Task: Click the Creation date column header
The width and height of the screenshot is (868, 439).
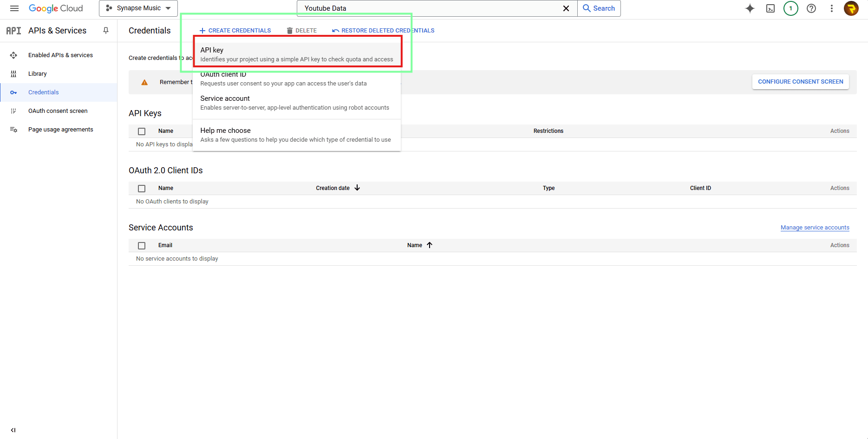Action: [x=333, y=188]
